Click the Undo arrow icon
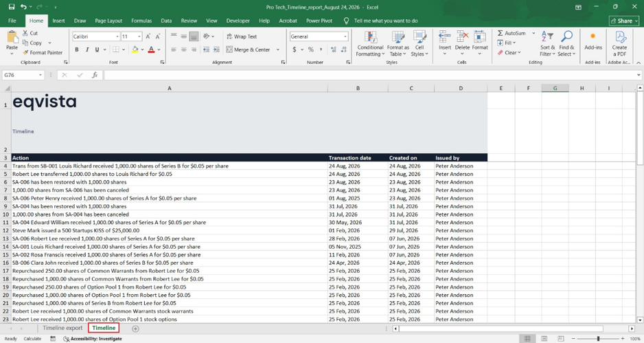Viewport: 644px width, 343px height. (23, 7)
